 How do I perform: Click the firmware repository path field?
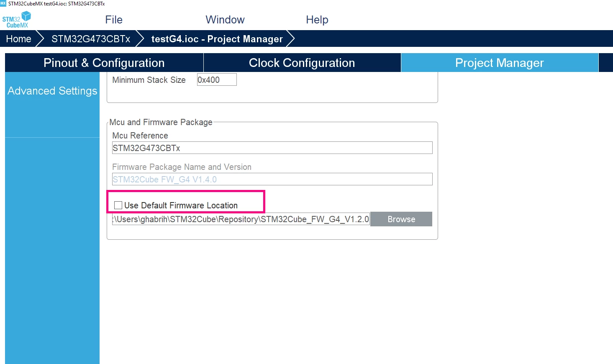pyautogui.click(x=241, y=219)
